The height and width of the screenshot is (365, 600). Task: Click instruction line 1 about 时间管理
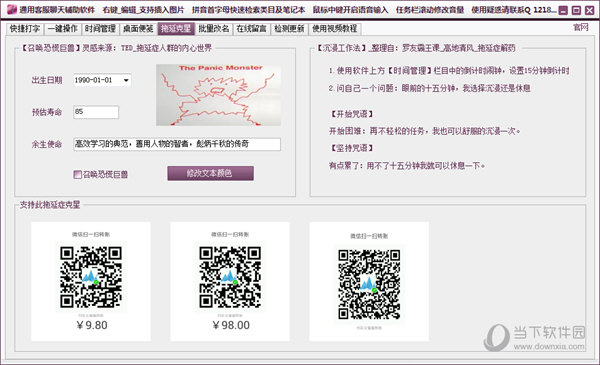click(449, 71)
